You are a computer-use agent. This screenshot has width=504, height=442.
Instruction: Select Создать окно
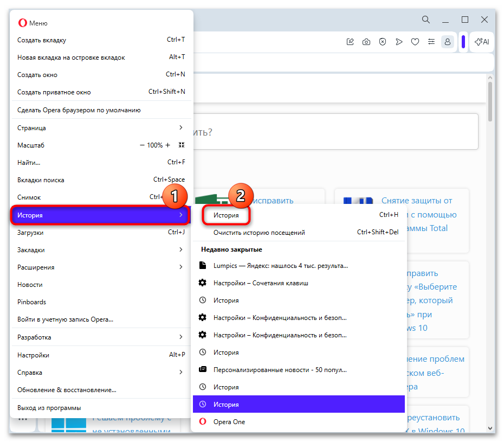click(x=101, y=75)
